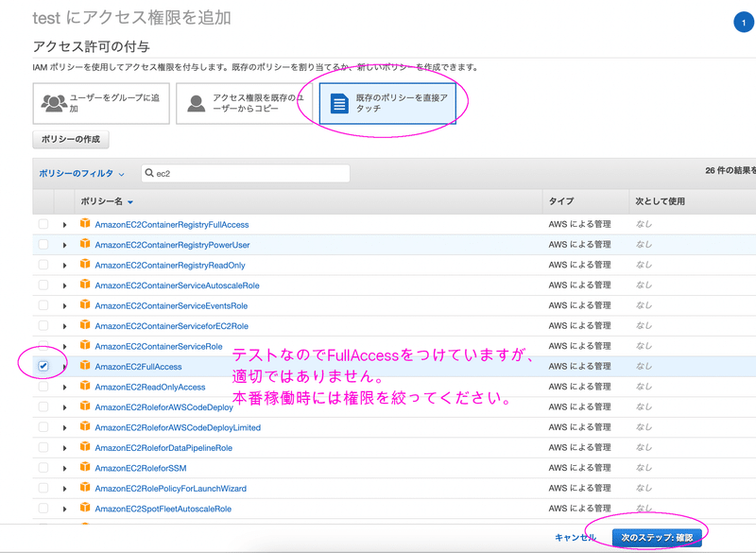The height and width of the screenshot is (553, 756).
Task: Sort the list by the ポリシー名 column header
Action: coord(107,201)
